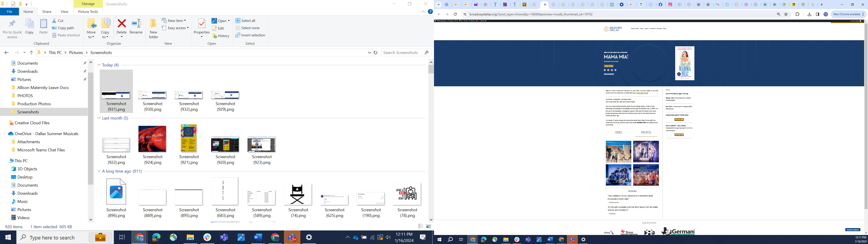Click This PC in the Explorer breadcrumb
The height and width of the screenshot is (244, 868).
(x=55, y=53)
